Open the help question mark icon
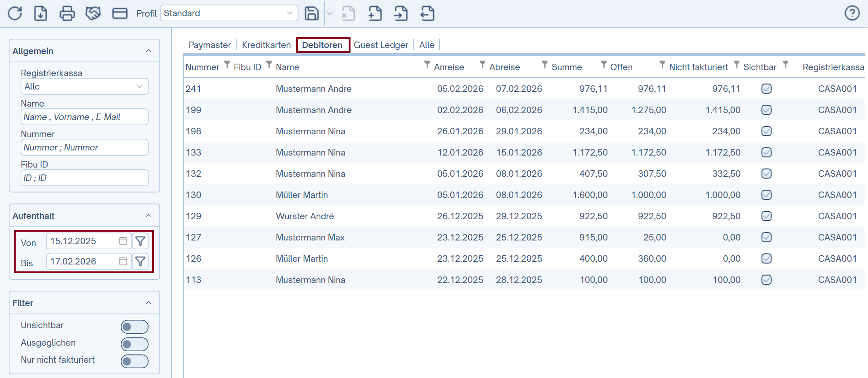The width and height of the screenshot is (868, 378). tap(852, 13)
